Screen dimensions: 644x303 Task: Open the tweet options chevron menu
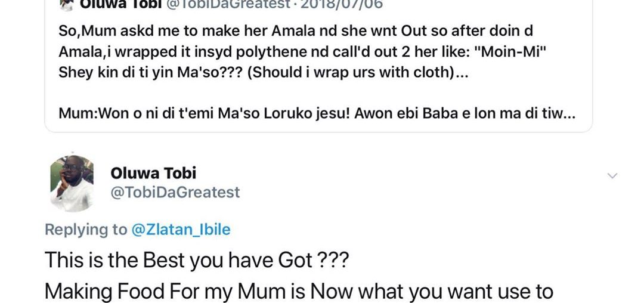coord(611,175)
